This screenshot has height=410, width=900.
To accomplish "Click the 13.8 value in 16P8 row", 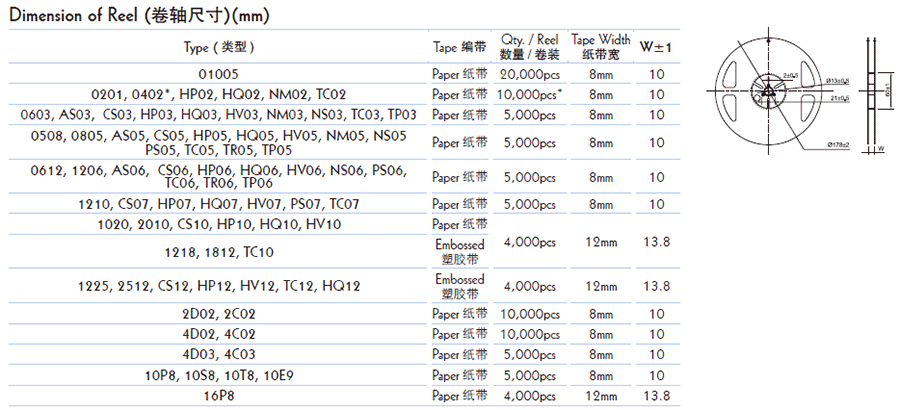I will point(656,395).
